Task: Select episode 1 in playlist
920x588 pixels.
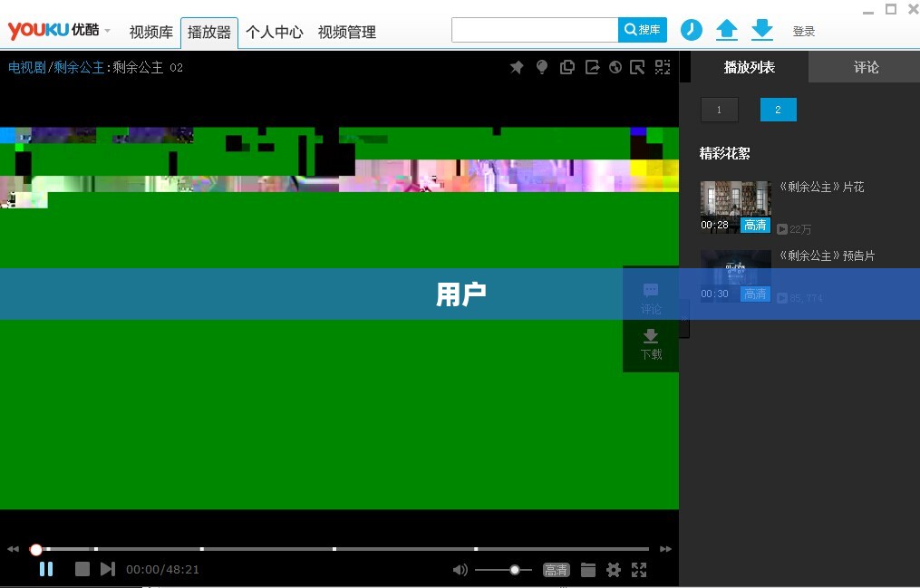Action: coord(720,110)
